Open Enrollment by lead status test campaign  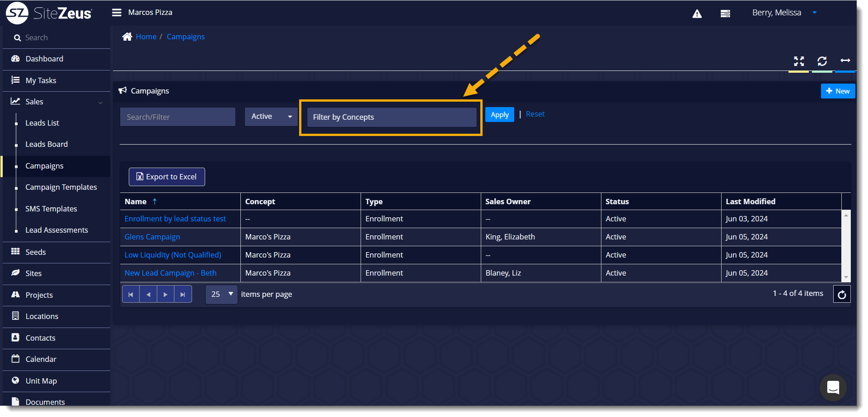[175, 219]
